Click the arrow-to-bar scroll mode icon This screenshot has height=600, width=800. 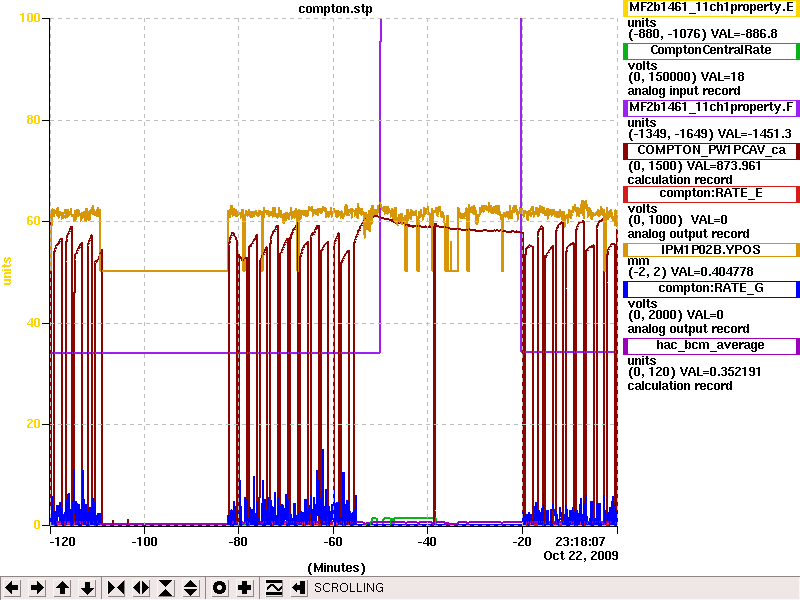298,588
